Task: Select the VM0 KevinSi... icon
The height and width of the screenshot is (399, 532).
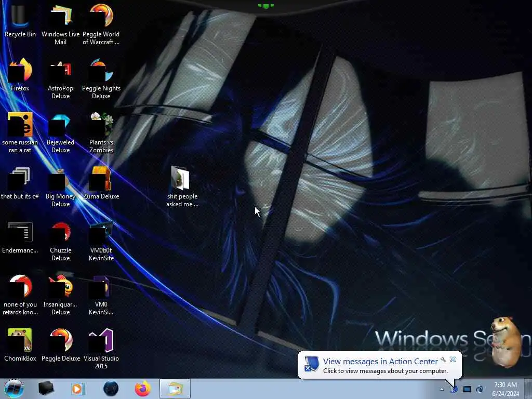Action: pos(101,295)
